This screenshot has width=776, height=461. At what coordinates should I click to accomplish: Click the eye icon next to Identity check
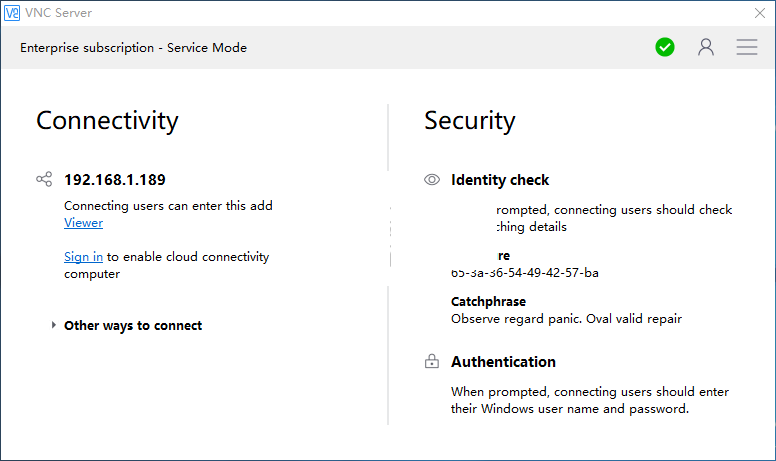tap(432, 180)
